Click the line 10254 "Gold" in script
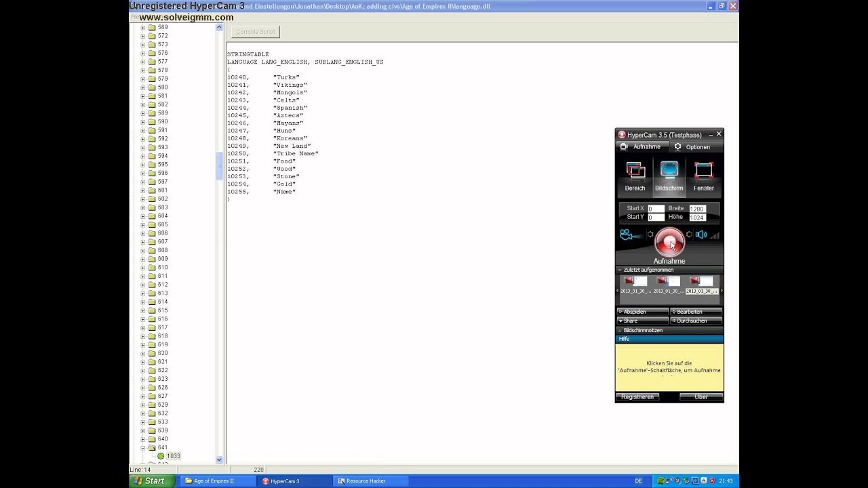The width and height of the screenshot is (868, 488). click(x=262, y=184)
